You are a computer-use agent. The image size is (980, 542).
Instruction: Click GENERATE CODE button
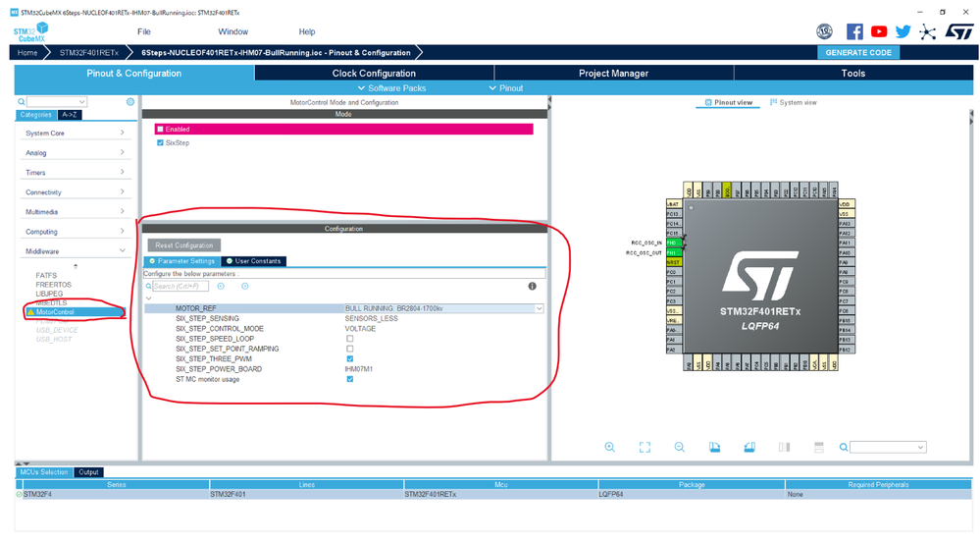pos(858,53)
